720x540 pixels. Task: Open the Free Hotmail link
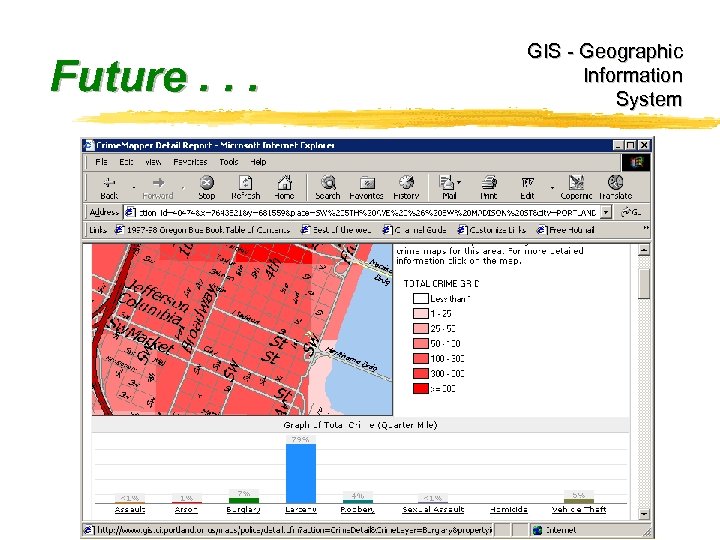pos(566,230)
